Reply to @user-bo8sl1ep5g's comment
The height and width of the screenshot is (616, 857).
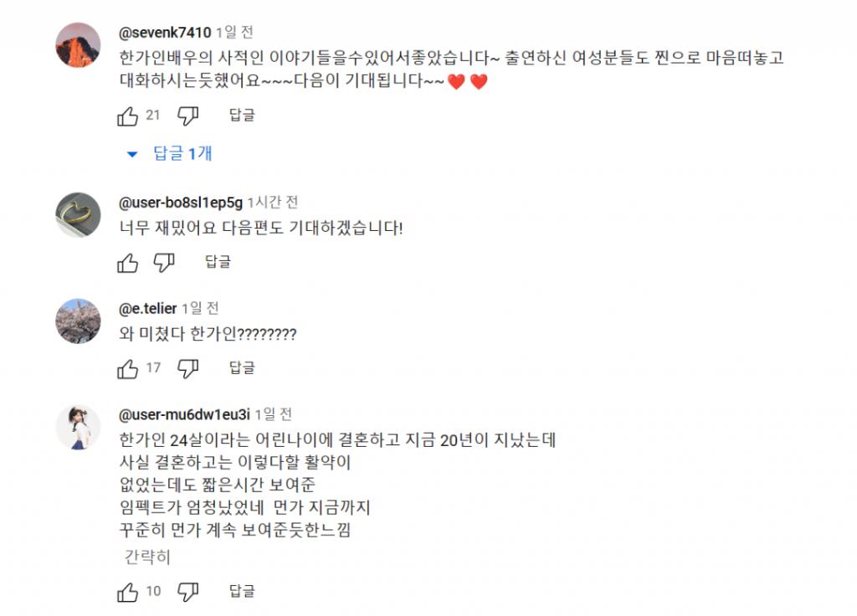point(218,263)
